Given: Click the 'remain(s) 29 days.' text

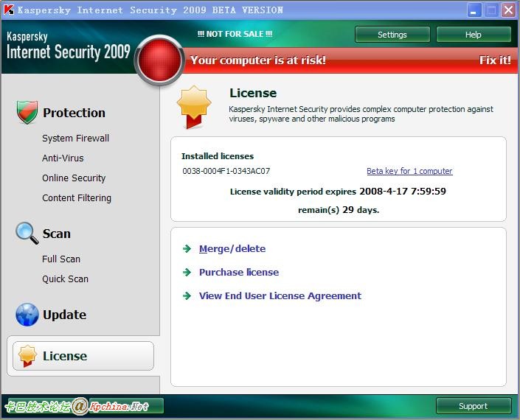Looking at the screenshot, I should click(339, 210).
